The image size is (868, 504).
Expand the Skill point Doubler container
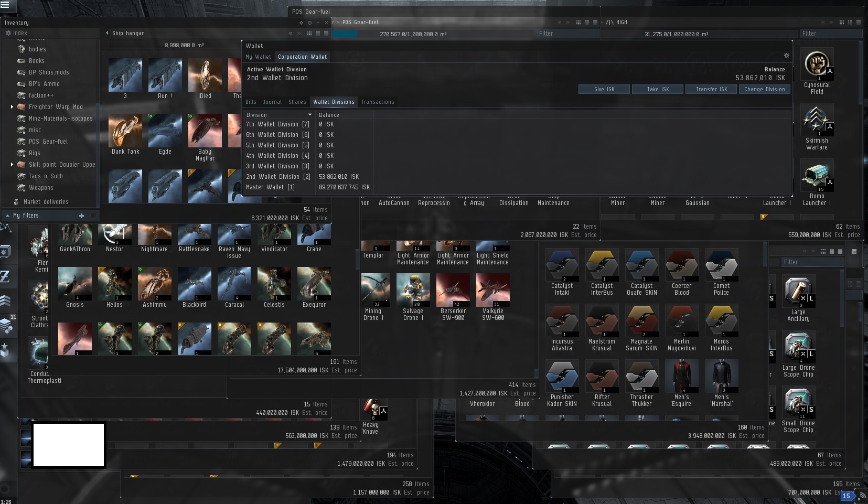12,165
